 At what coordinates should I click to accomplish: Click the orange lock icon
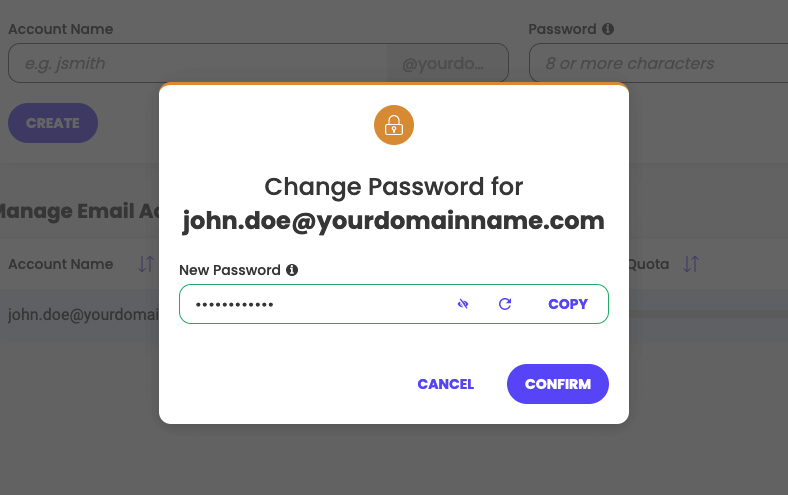tap(394, 125)
